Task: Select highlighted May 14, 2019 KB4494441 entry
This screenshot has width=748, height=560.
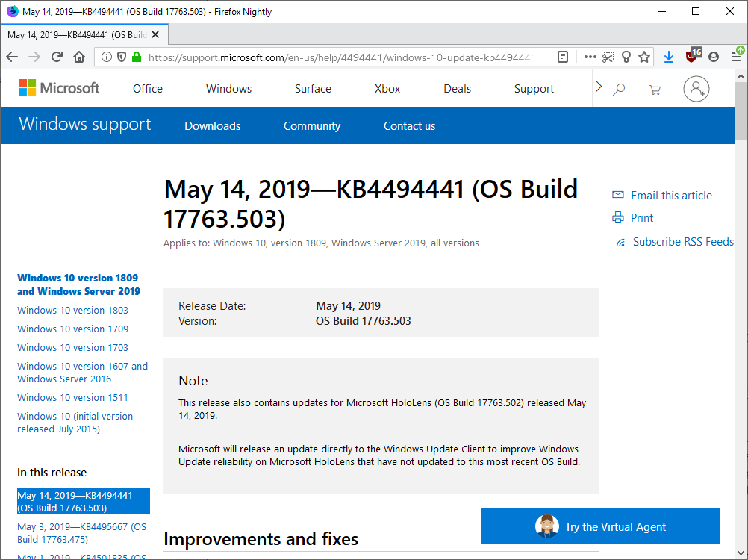Action: [x=84, y=501]
